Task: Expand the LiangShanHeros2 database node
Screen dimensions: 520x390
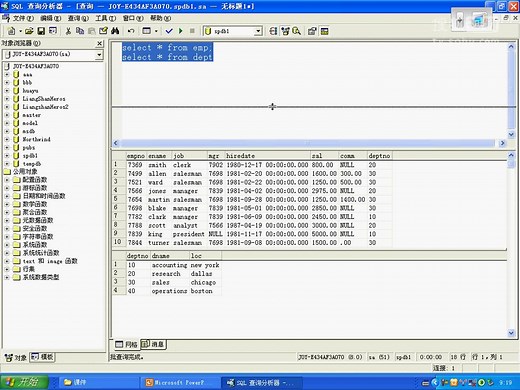Action: coord(7,107)
